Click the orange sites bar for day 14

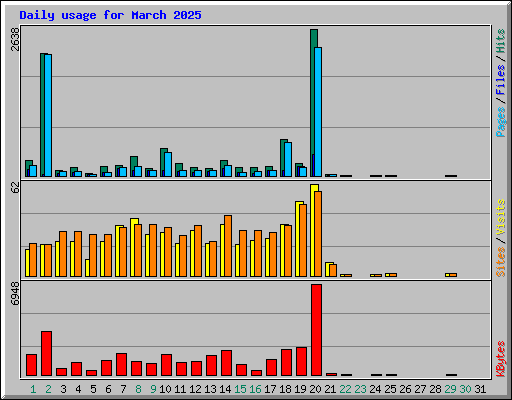(228, 246)
